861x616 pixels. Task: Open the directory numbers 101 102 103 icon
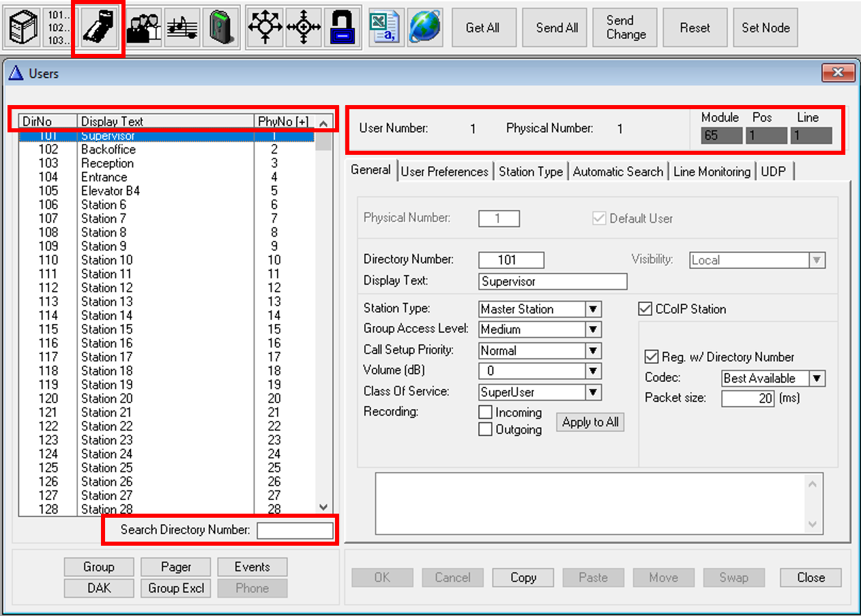(59, 27)
